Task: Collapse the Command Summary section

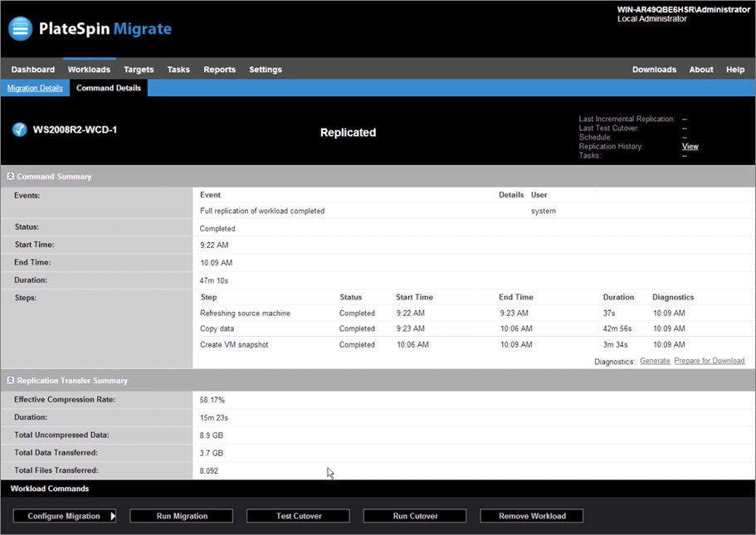Action: pyautogui.click(x=11, y=177)
